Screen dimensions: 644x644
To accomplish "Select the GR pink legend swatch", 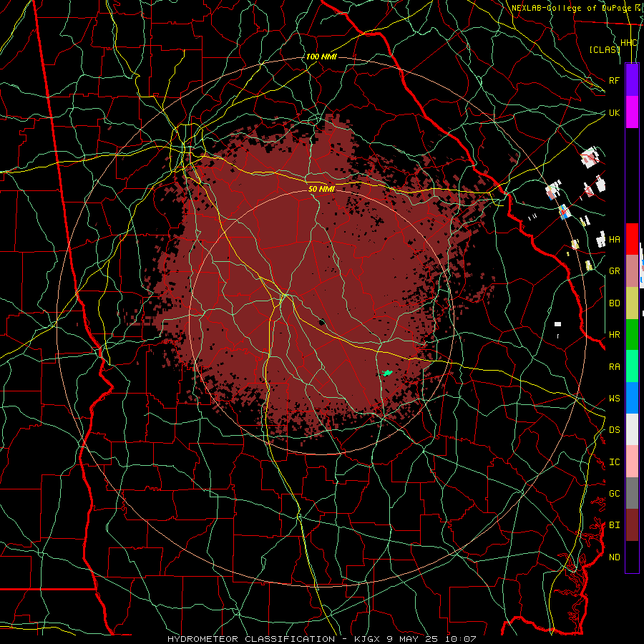I will click(632, 270).
